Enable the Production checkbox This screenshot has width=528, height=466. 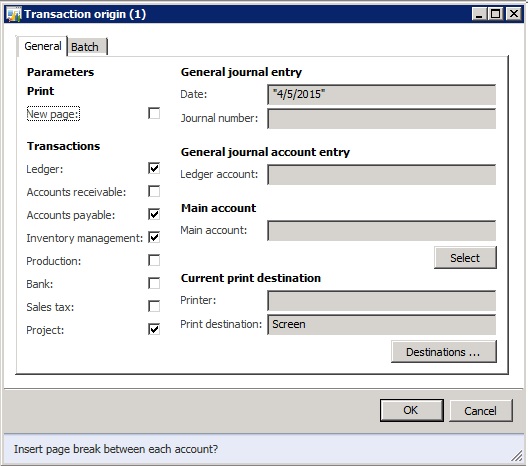pyautogui.click(x=154, y=260)
